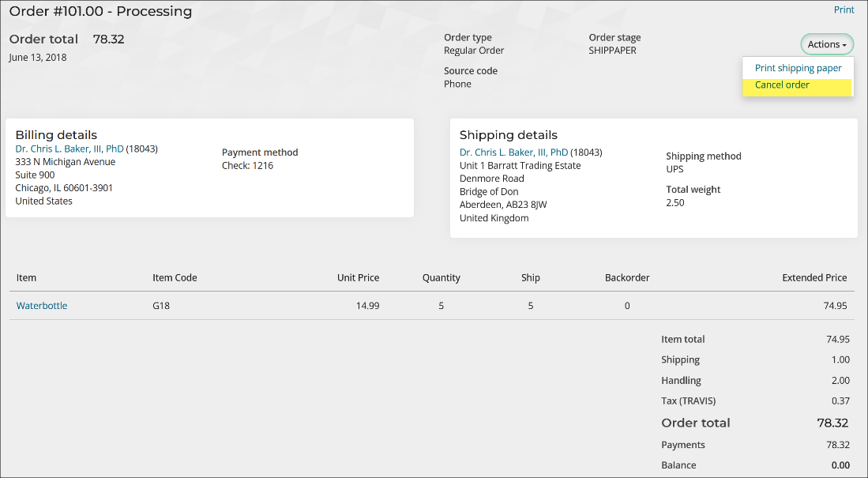Click the Extended Price column header
Viewport: 868px width, 478px height.
click(814, 277)
